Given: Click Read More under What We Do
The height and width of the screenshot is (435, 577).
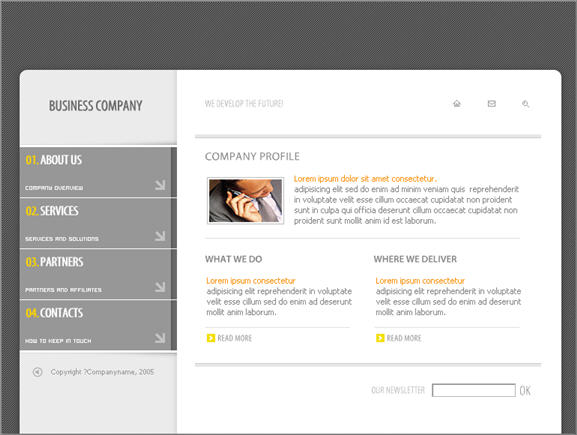Looking at the screenshot, I should click(x=235, y=338).
